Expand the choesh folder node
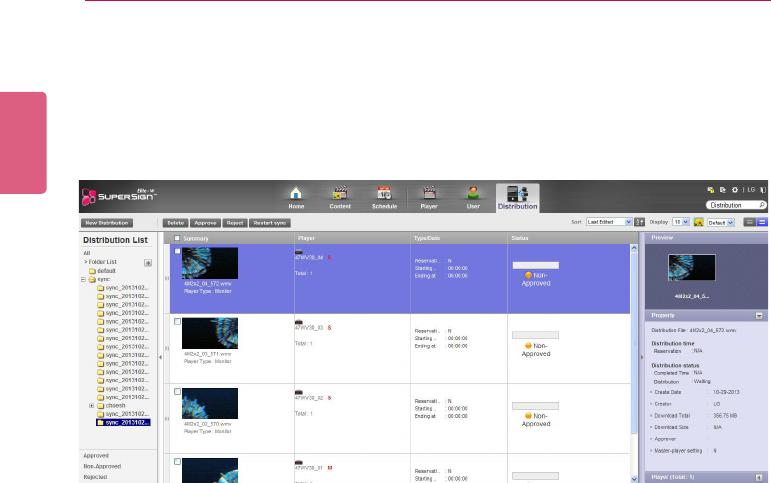This screenshot has height=483, width=771. [91, 406]
